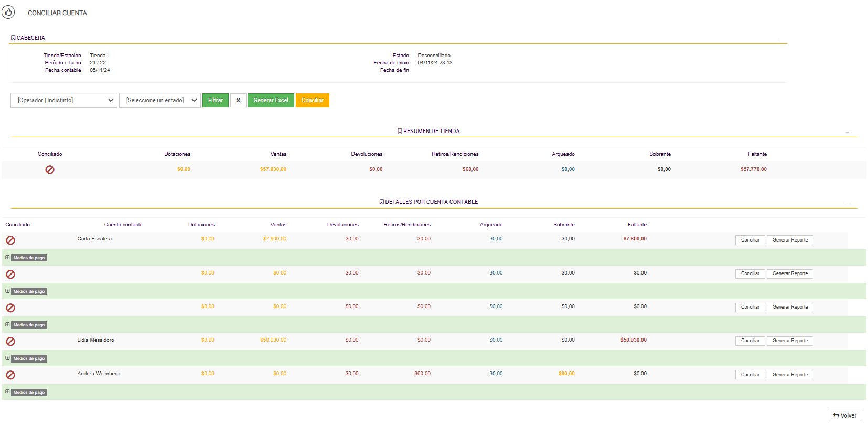The image size is (868, 427).
Task: Expand Medios de pago under Andrea Weimberg
Action: point(8,392)
